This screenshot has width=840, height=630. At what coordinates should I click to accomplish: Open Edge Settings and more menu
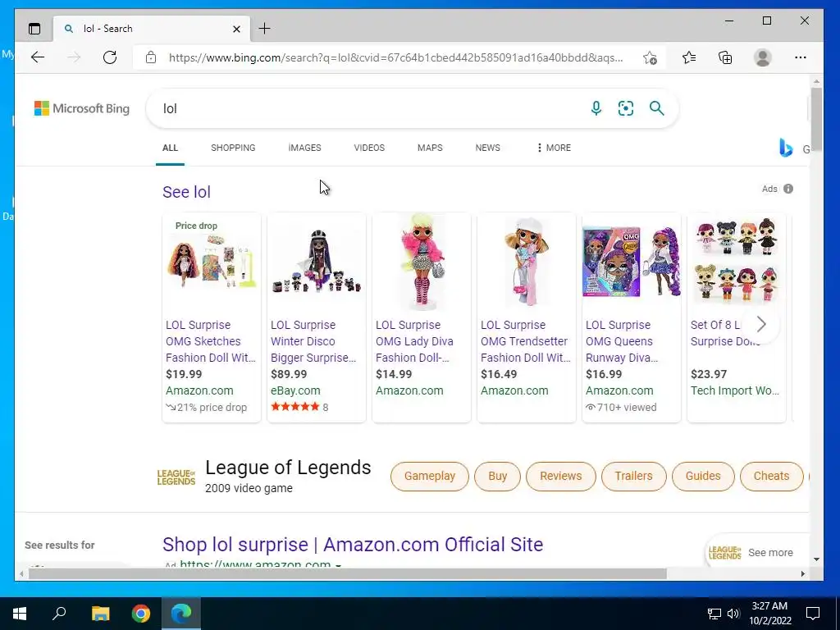(x=801, y=57)
